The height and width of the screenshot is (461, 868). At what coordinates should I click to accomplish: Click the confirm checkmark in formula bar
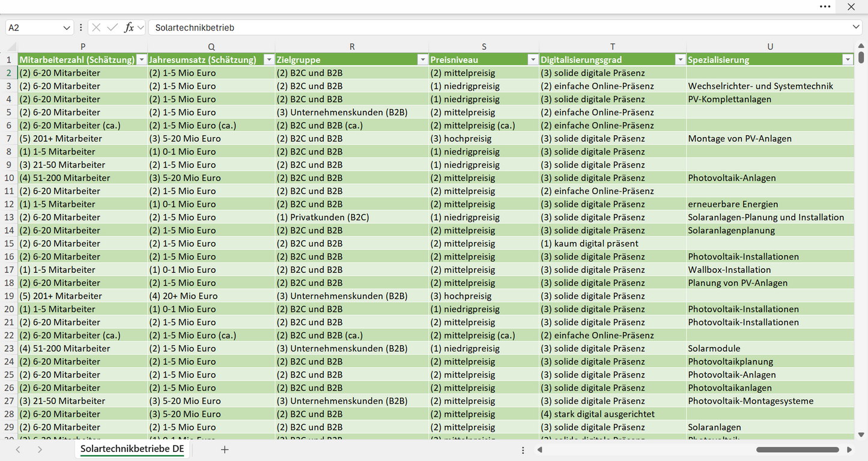[x=112, y=28]
